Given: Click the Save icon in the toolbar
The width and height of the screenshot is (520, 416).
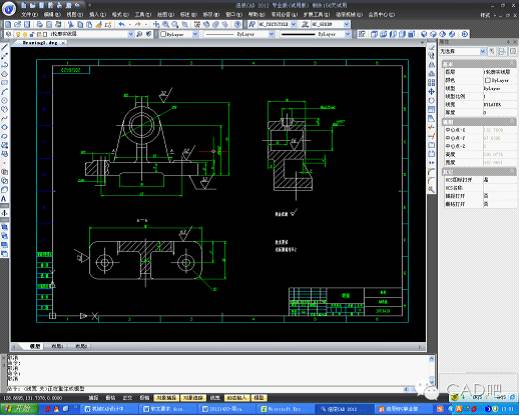Looking at the screenshot, I should (x=27, y=24).
